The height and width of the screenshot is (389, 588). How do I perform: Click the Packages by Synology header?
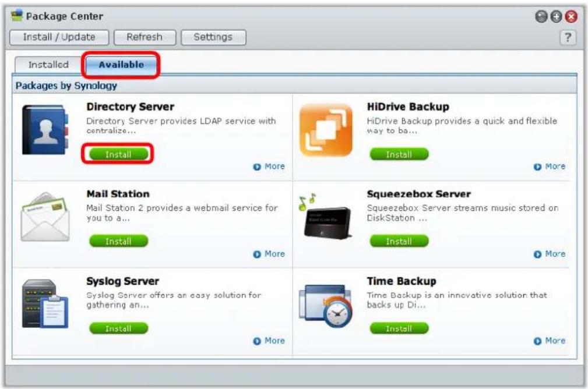coord(66,86)
